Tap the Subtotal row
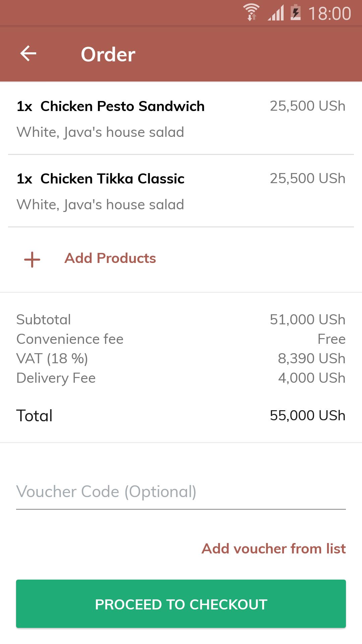The image size is (362, 644). pyautogui.click(x=181, y=320)
